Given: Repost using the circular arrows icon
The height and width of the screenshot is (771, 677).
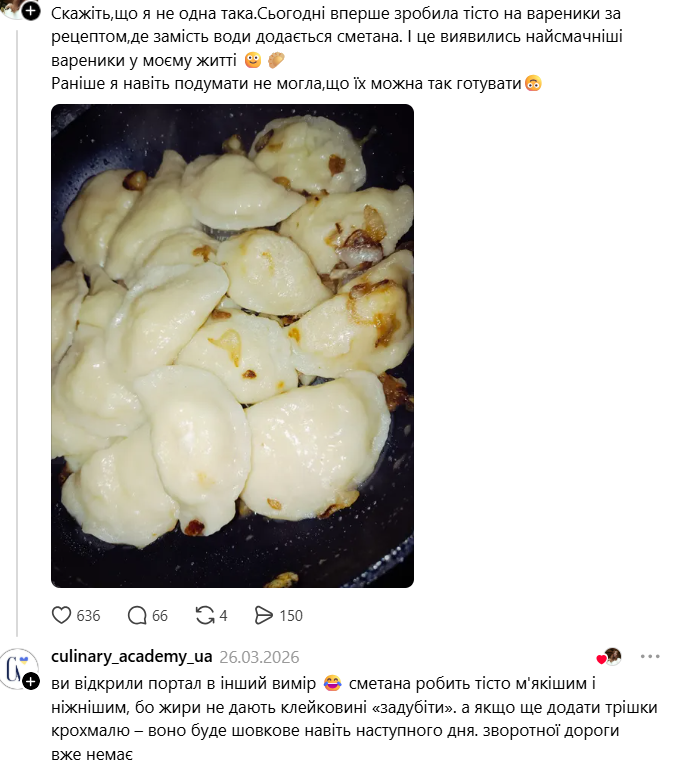Looking at the screenshot, I should tap(205, 615).
